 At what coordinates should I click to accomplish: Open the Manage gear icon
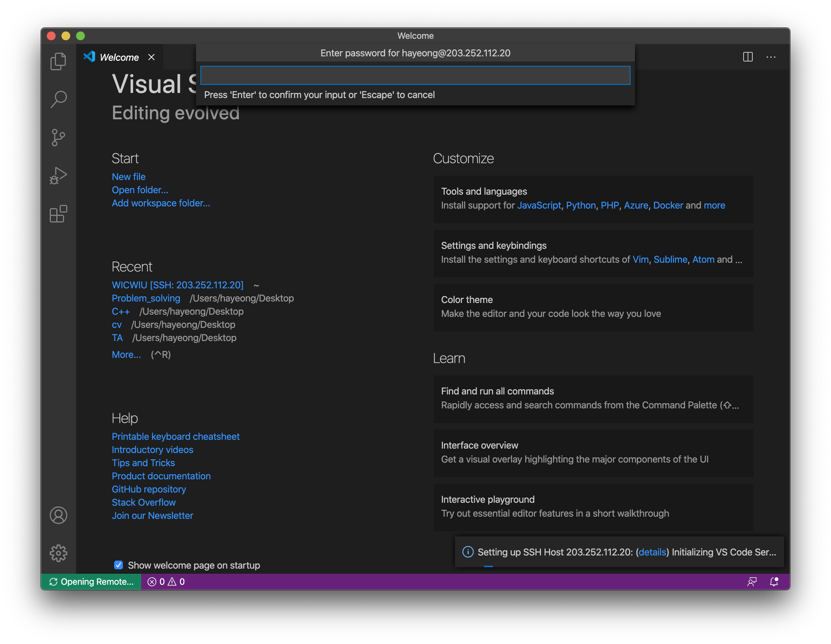click(x=58, y=553)
